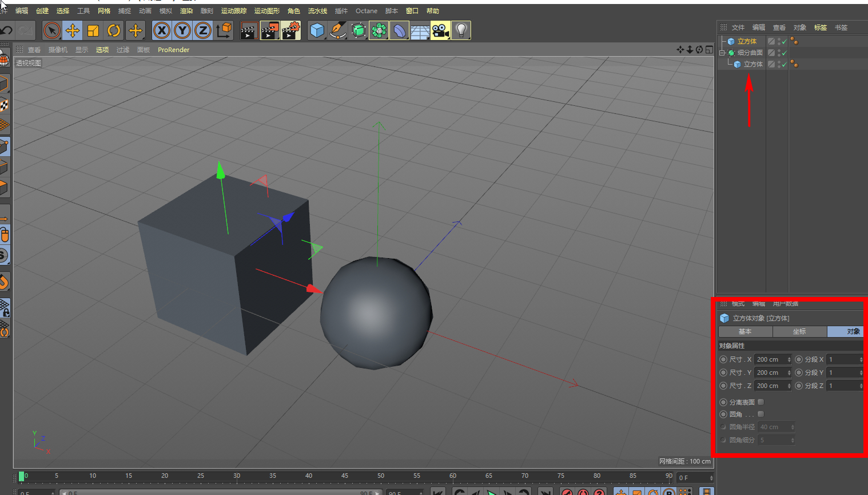
Task: Open 书签 menu in object manager
Action: pos(841,27)
